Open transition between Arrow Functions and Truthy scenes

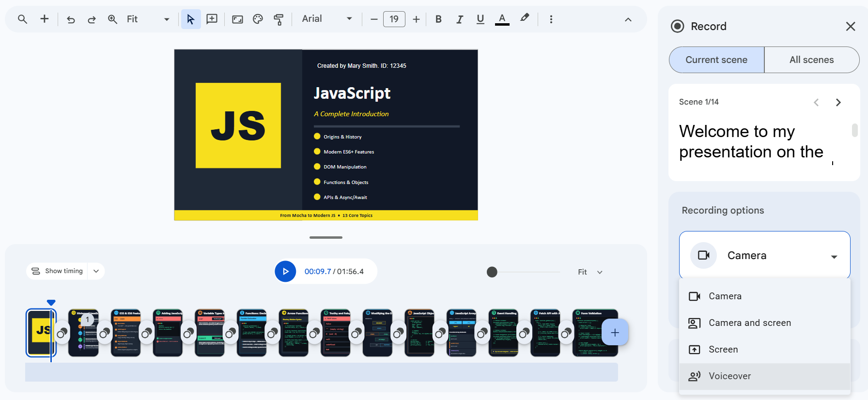(x=314, y=333)
